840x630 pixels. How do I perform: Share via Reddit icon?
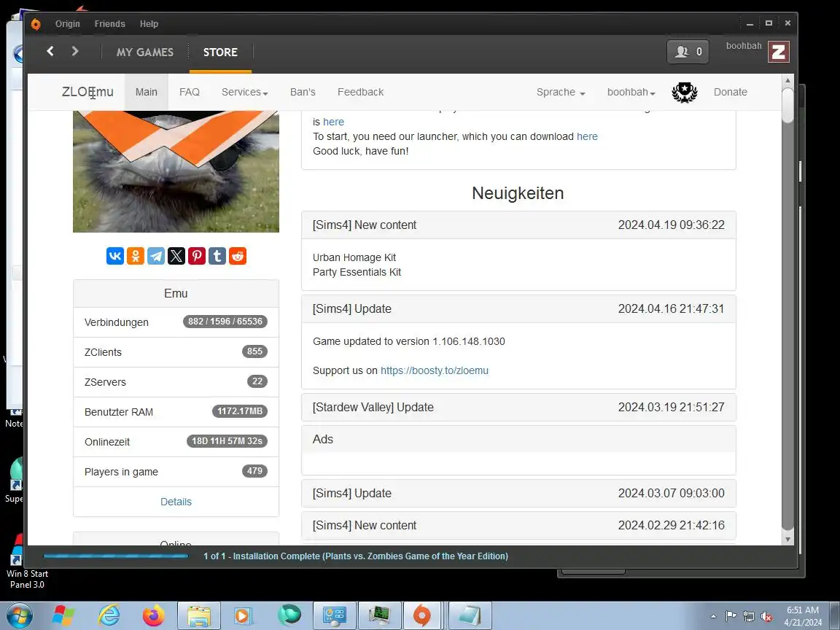click(x=237, y=256)
